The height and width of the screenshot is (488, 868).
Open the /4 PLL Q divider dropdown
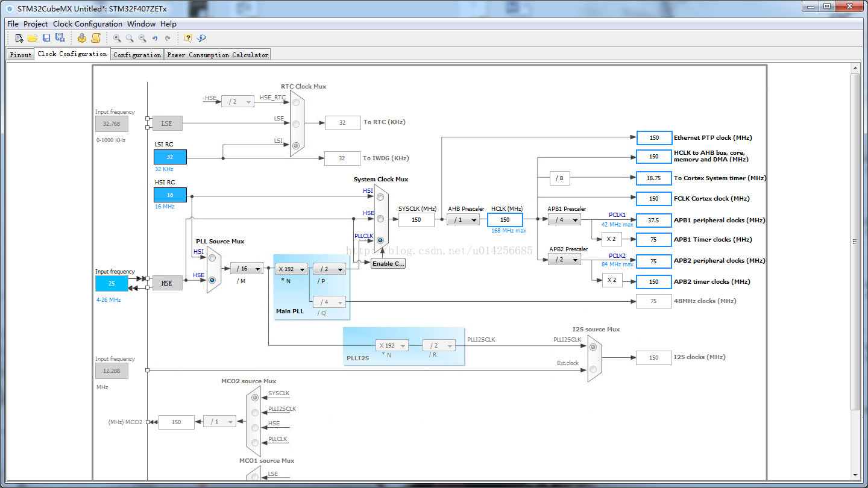[330, 302]
